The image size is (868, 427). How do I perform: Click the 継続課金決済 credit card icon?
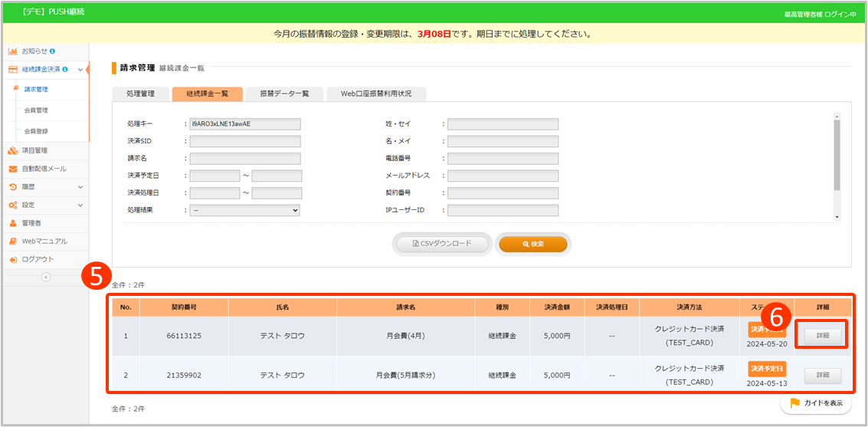tap(12, 70)
